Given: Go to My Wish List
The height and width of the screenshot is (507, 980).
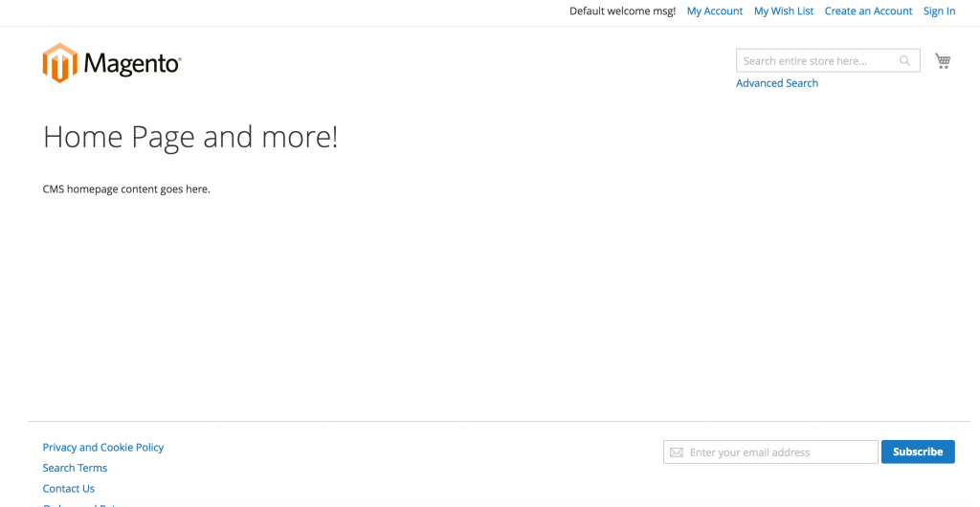Looking at the screenshot, I should pos(783,11).
